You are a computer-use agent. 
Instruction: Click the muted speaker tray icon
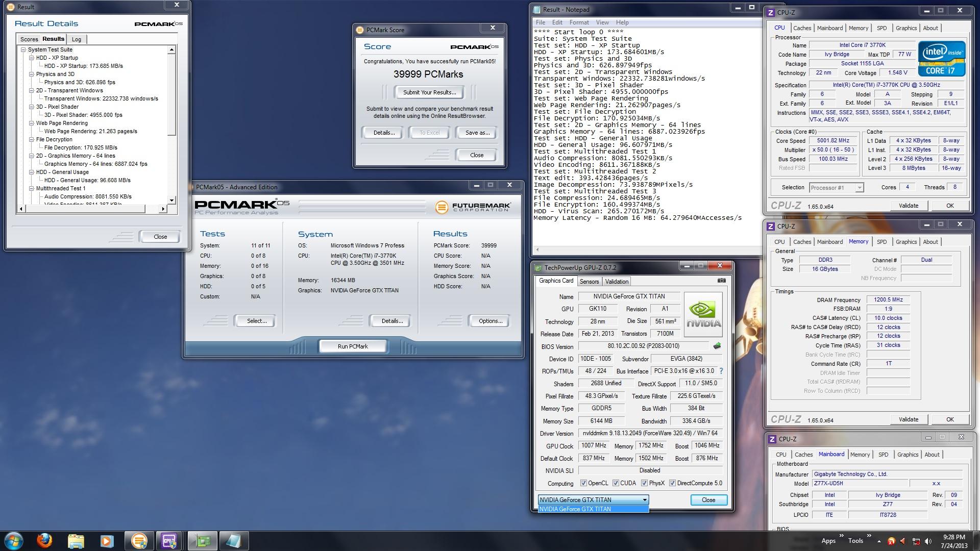(x=903, y=541)
